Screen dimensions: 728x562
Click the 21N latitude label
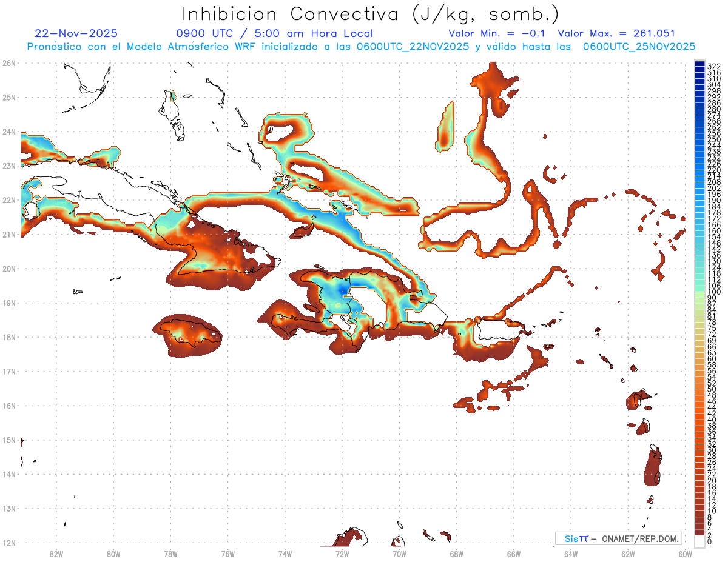coord(9,234)
